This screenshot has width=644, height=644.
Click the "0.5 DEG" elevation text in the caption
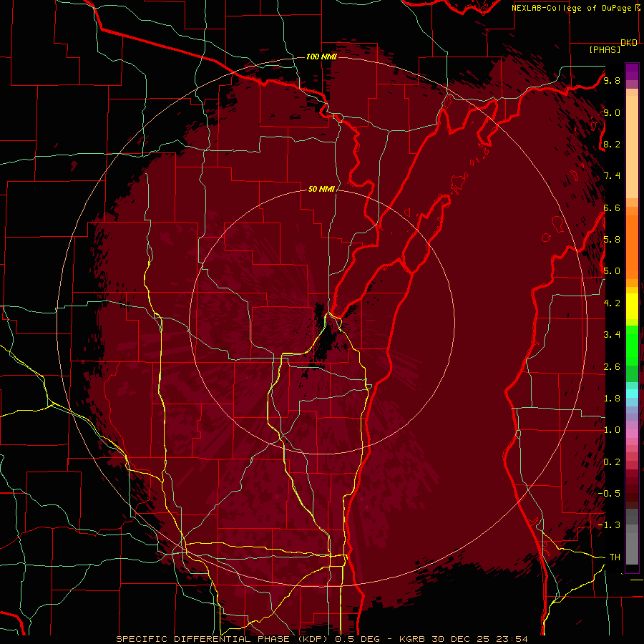pyautogui.click(x=358, y=639)
